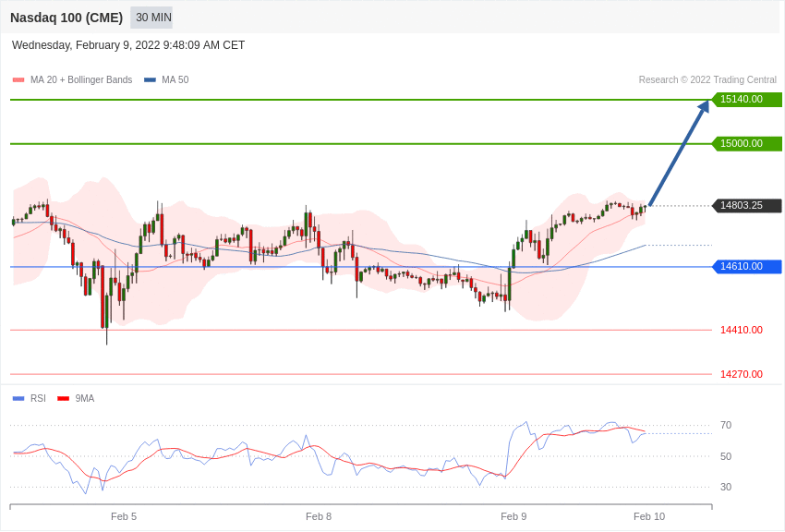Toggle the MA 20 + Bollinger Bands legend
This screenshot has width=785, height=532.
73,80
